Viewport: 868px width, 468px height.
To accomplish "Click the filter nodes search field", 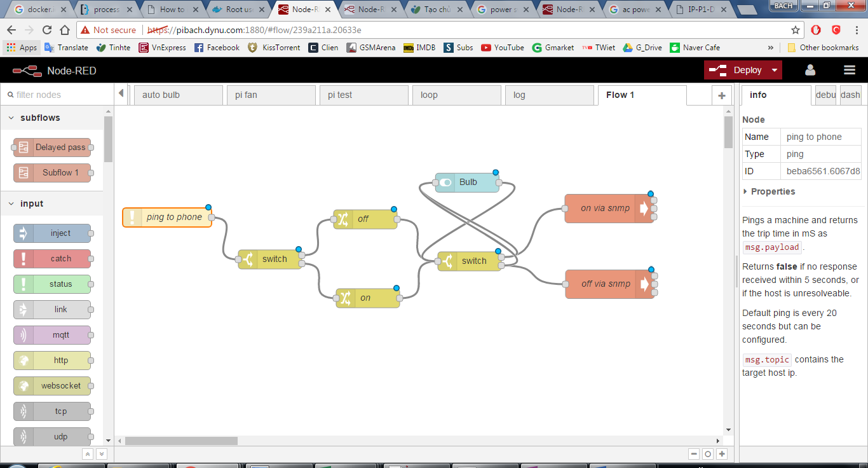I will click(x=57, y=95).
